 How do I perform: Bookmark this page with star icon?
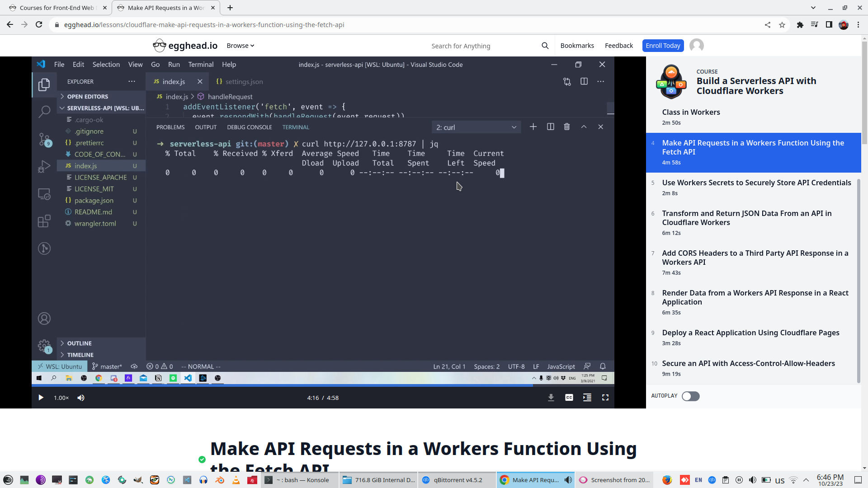click(x=782, y=25)
